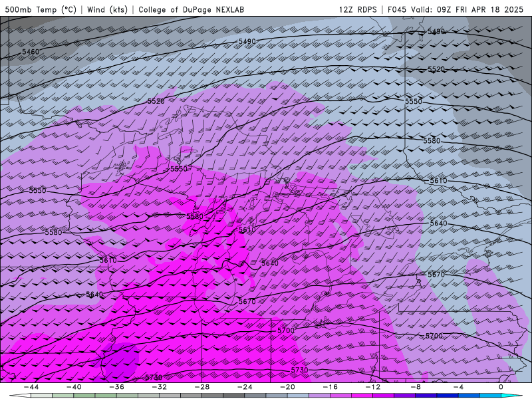Select the 'Wind (kts)' header label

click(107, 9)
